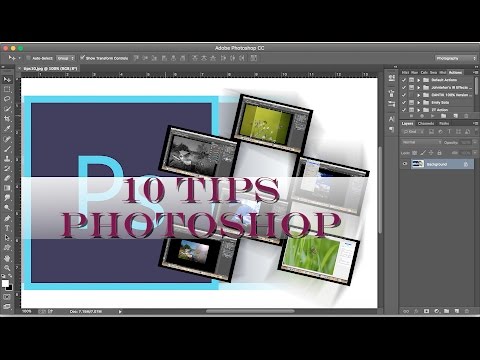Toggle Lock transparent pixels
Image resolution: width=480 pixels, height=360 pixels.
click(414, 153)
